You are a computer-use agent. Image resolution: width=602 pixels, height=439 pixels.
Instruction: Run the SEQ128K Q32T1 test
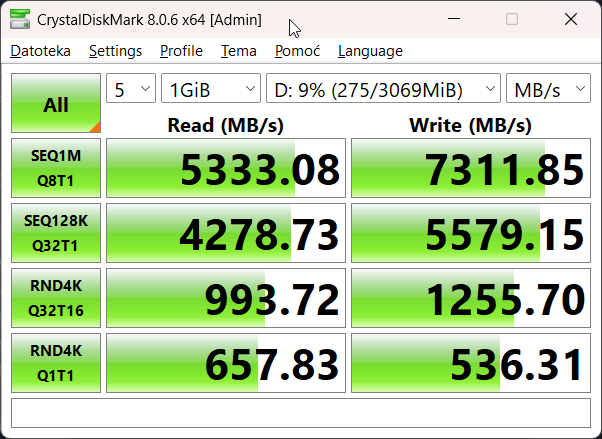[x=56, y=233]
